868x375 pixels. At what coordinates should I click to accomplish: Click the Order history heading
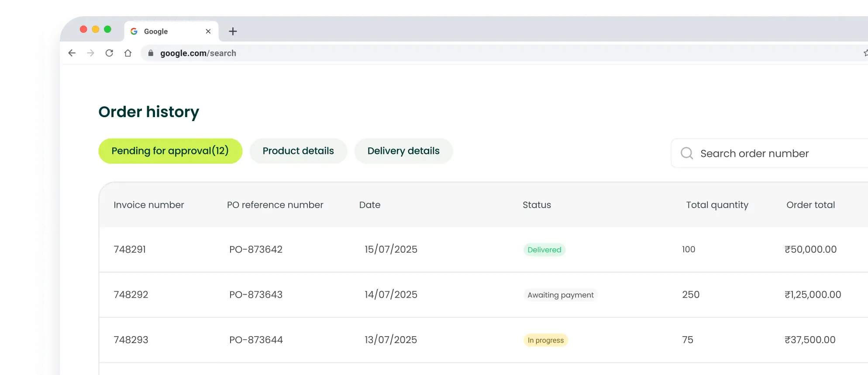tap(149, 112)
